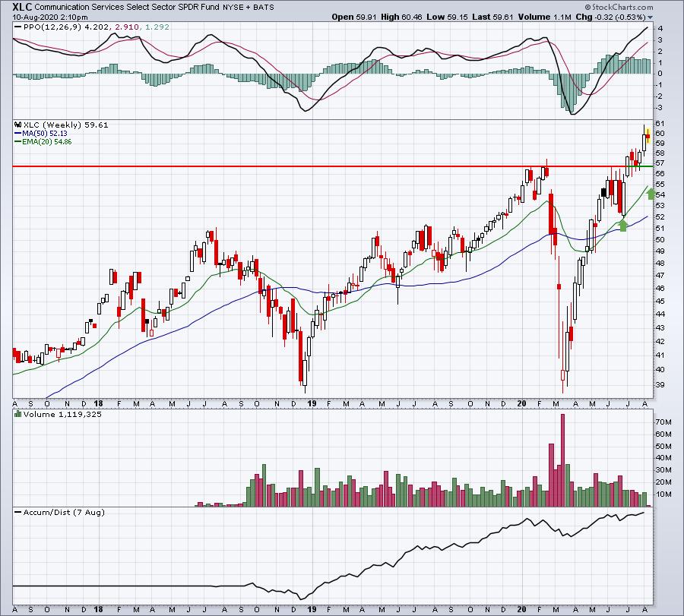Screen dimensions: 684x616
Task: Click the down arrow beside Chg value
Action: click(x=650, y=17)
